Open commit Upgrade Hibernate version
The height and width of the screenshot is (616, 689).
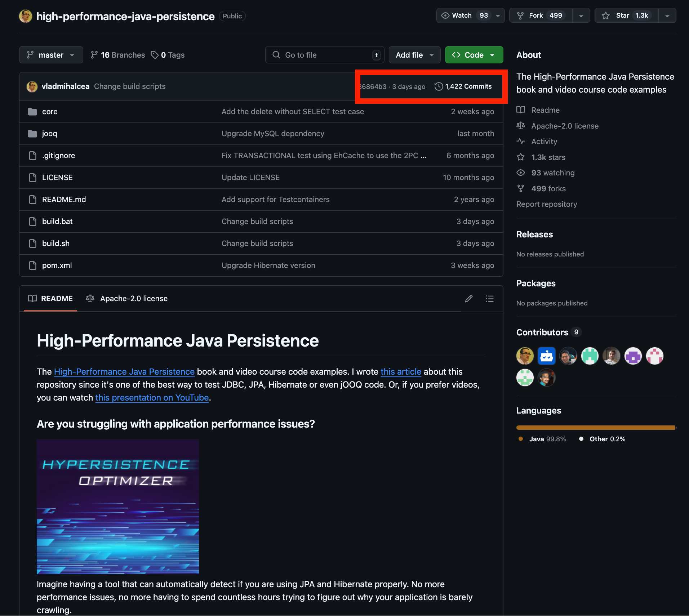coord(268,265)
